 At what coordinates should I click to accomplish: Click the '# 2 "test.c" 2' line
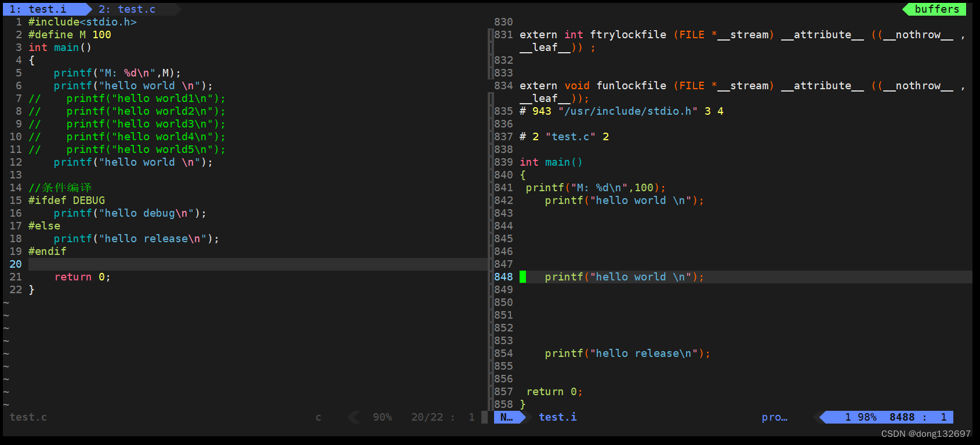click(x=564, y=137)
